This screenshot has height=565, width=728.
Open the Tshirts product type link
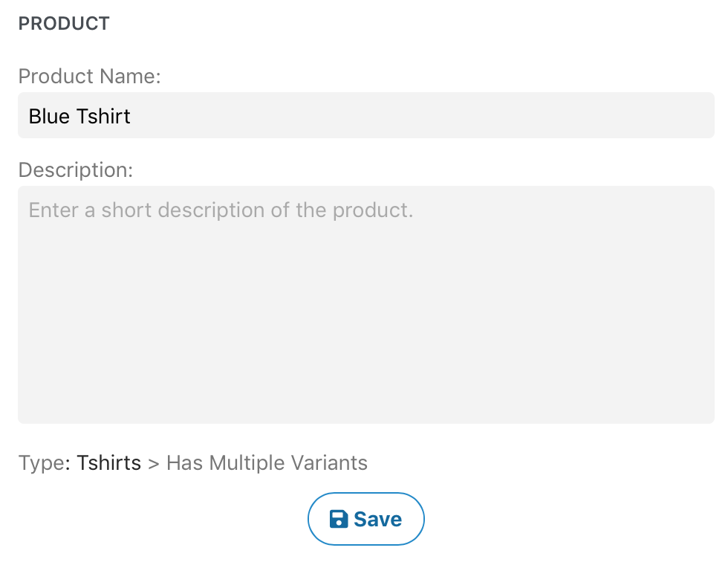(x=108, y=463)
